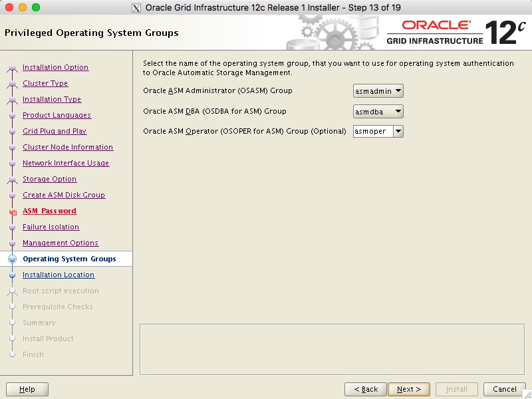Open Help for this installer step
The width and height of the screenshot is (532, 399).
coord(27,389)
